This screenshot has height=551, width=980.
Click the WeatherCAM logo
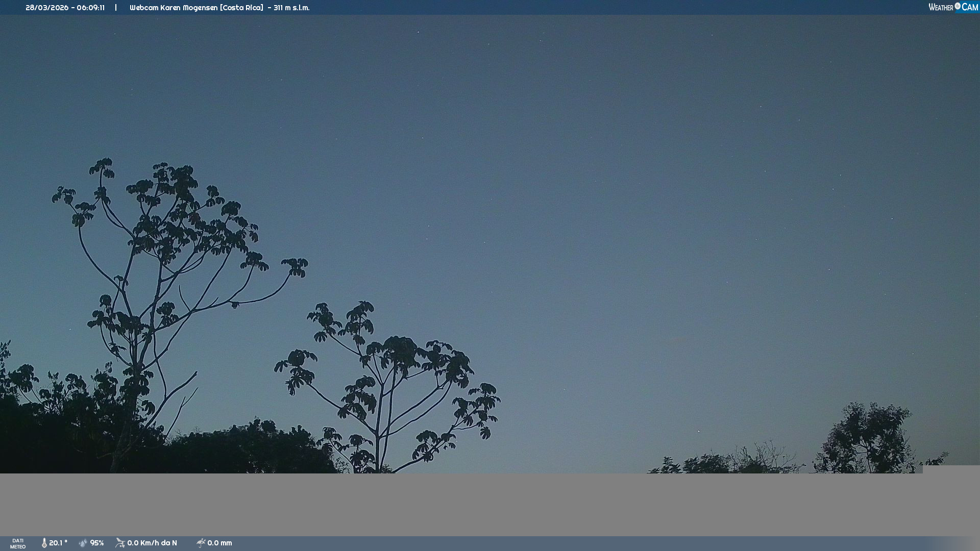coord(953,7)
